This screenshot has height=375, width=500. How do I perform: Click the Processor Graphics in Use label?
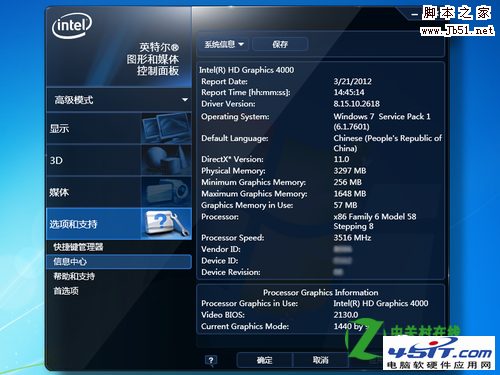coord(250,303)
